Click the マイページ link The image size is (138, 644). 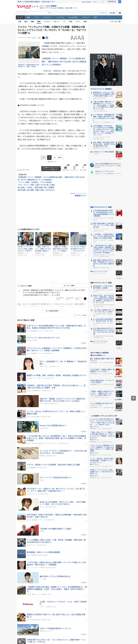click(103, 13)
